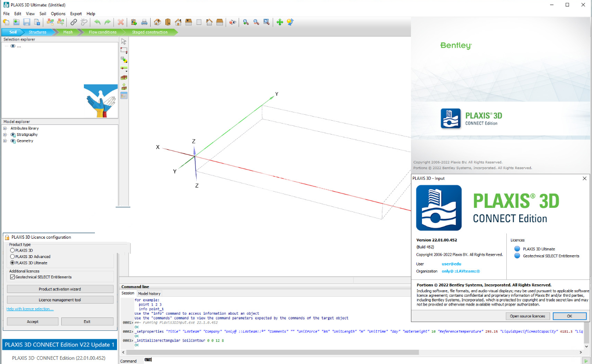Click the door-shaped side view icon
Viewport: 592px width, 364px height.
(x=168, y=22)
